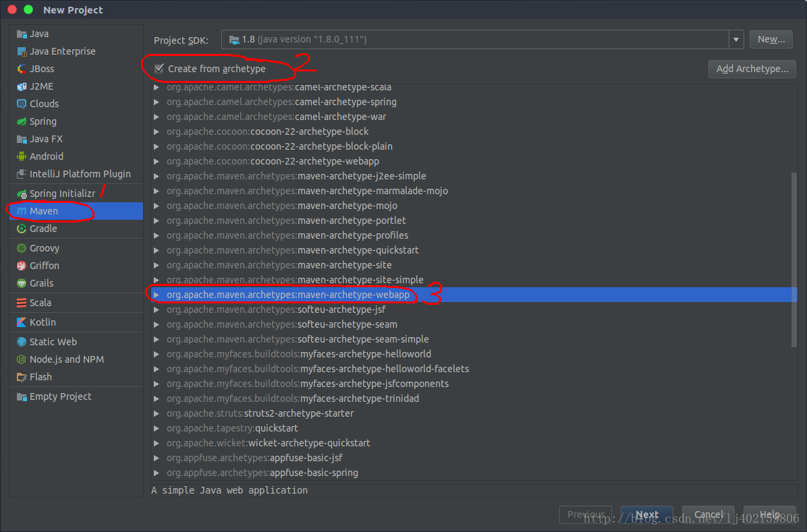
Task: Click the archetype list vertical scrollbar
Action: coord(794,260)
